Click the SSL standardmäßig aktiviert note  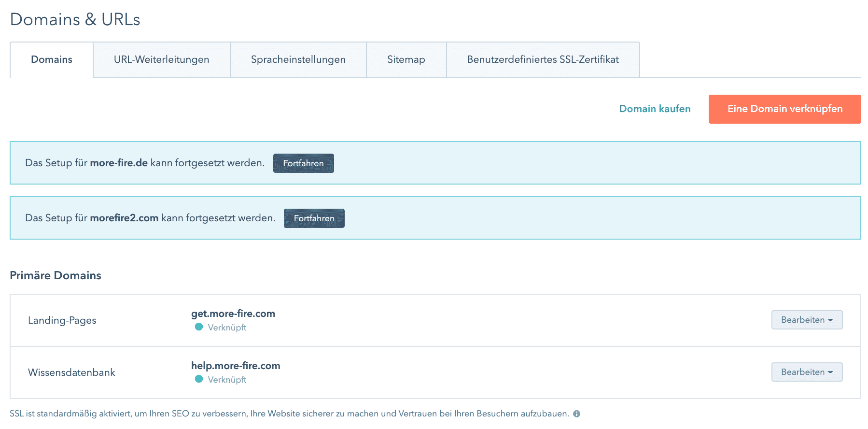pyautogui.click(x=290, y=414)
